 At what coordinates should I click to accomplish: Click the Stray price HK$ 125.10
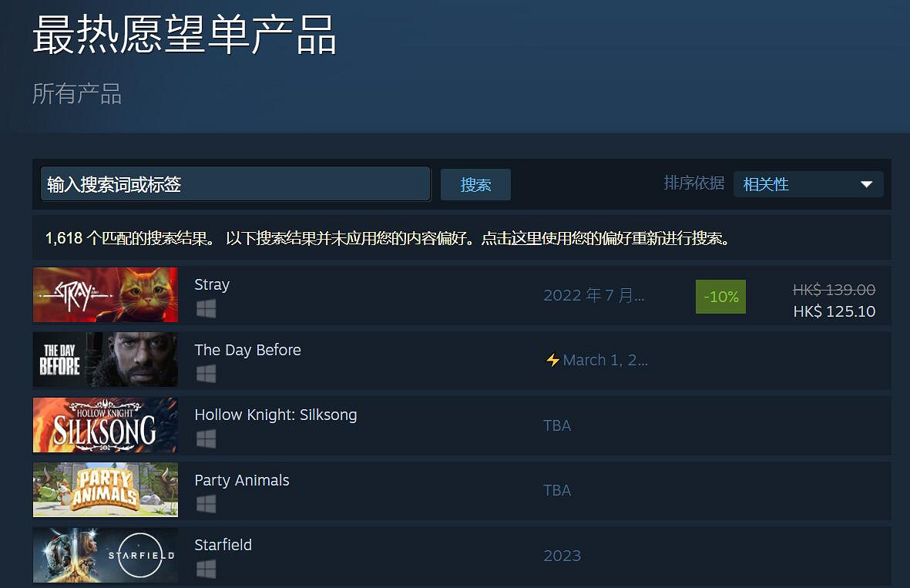[x=834, y=311]
